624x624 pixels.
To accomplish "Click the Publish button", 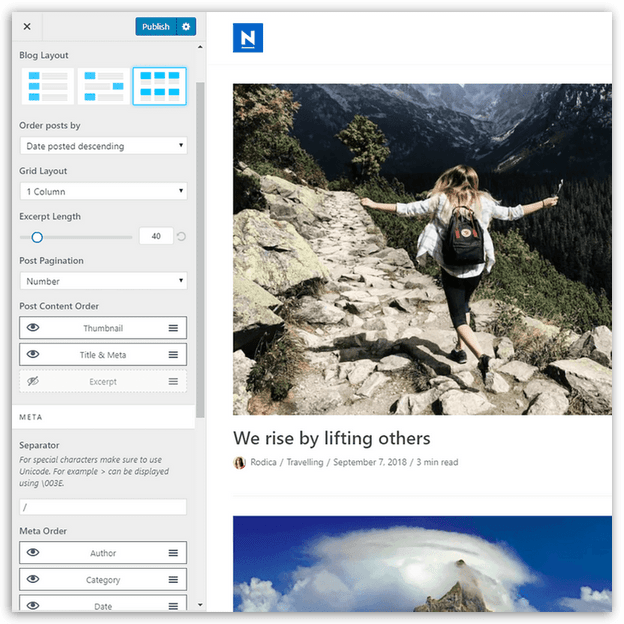I will click(x=155, y=27).
